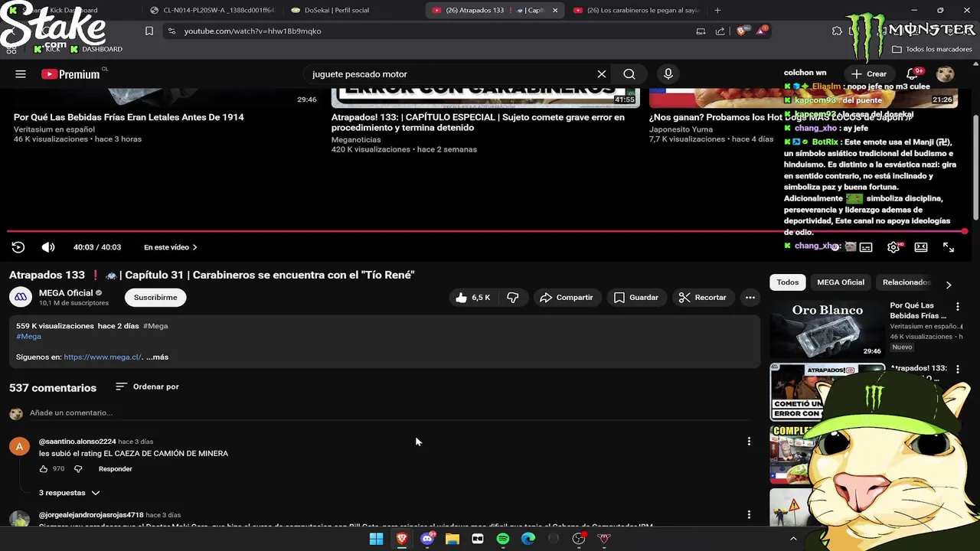The image size is (980, 551).
Task: Clip the video with Recortar
Action: 703,298
